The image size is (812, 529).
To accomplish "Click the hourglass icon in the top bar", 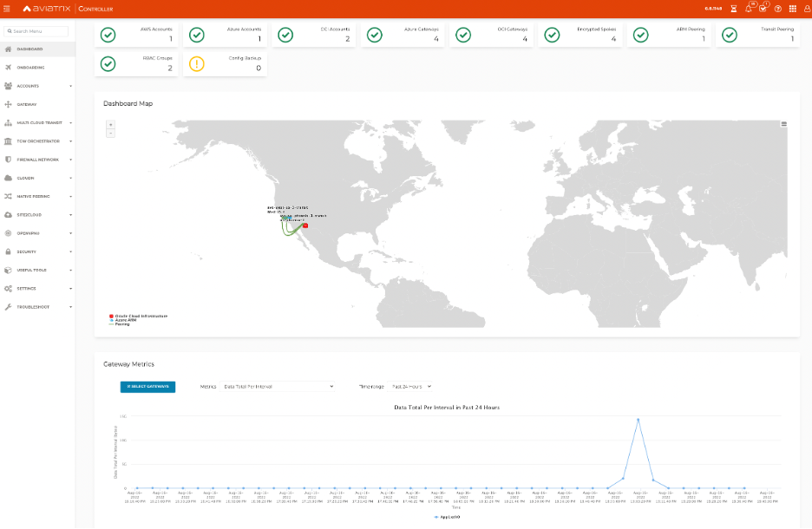I will point(734,9).
